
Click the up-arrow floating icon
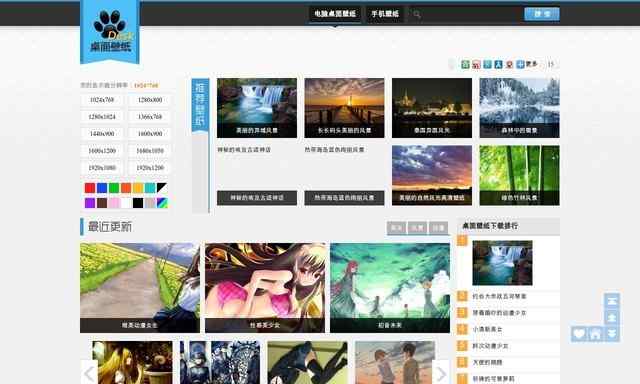point(612,317)
